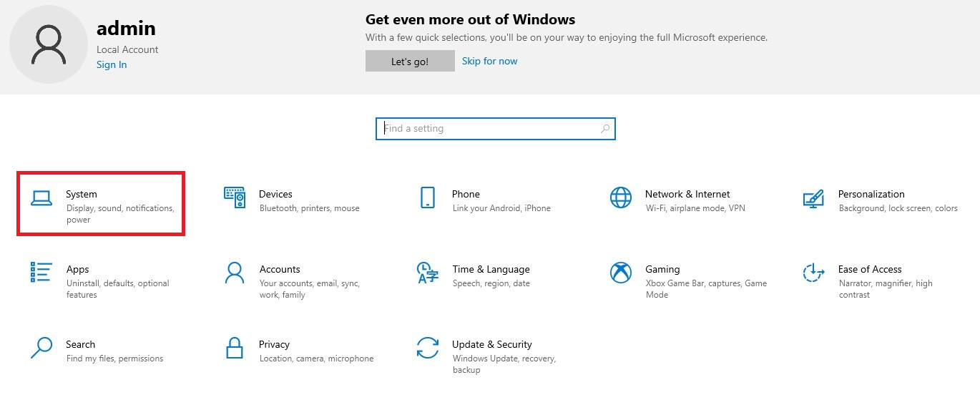Image resolution: width=980 pixels, height=400 pixels.
Task: Click the Network & Internet title
Action: click(687, 194)
